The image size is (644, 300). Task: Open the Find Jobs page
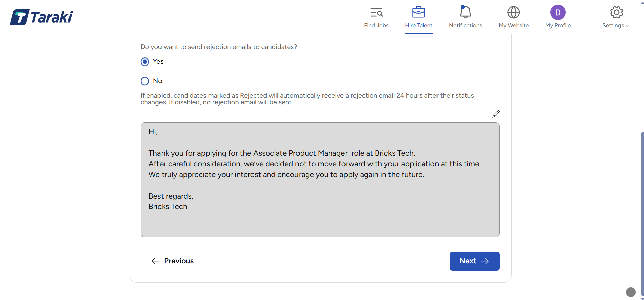(x=376, y=17)
